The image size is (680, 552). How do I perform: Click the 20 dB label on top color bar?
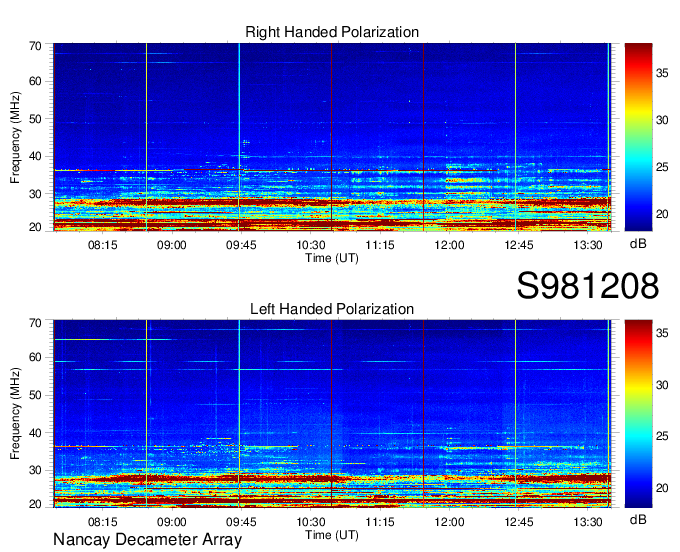point(662,214)
